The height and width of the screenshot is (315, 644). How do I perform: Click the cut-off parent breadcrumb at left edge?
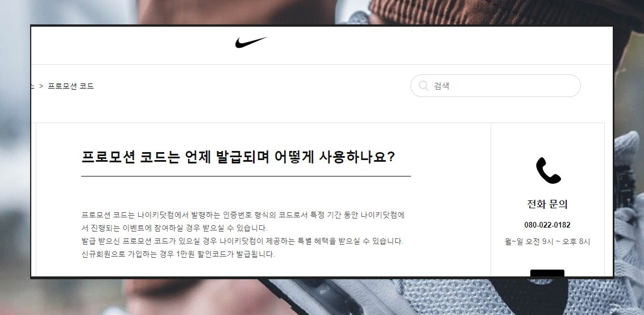click(32, 86)
